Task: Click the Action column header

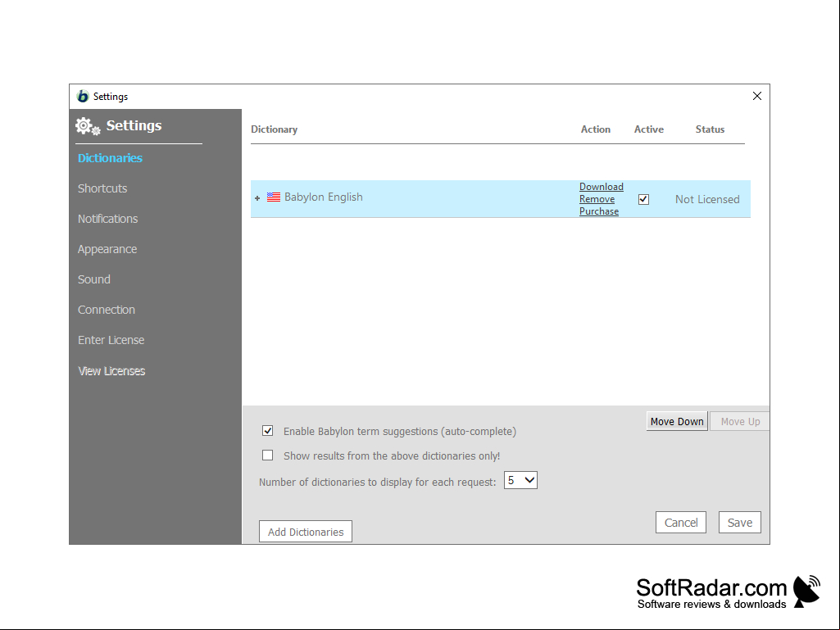Action: tap(596, 129)
